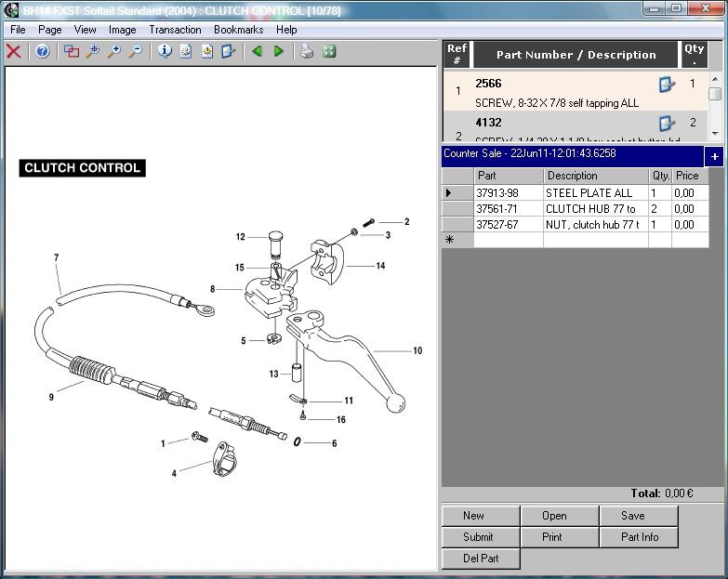Click the Price column header

click(x=690, y=177)
